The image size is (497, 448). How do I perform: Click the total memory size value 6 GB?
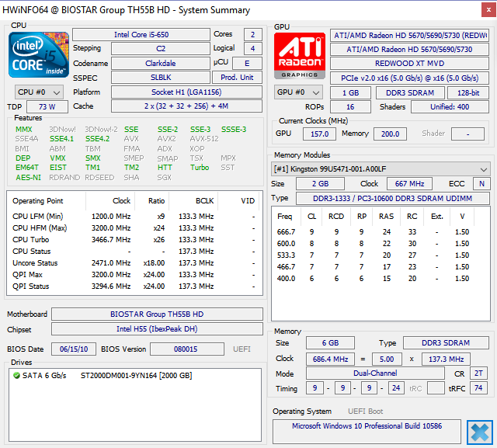pos(330,343)
